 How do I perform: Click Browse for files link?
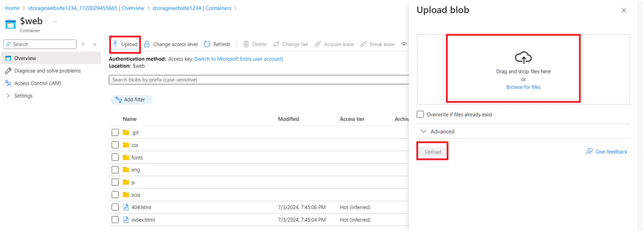tap(523, 87)
